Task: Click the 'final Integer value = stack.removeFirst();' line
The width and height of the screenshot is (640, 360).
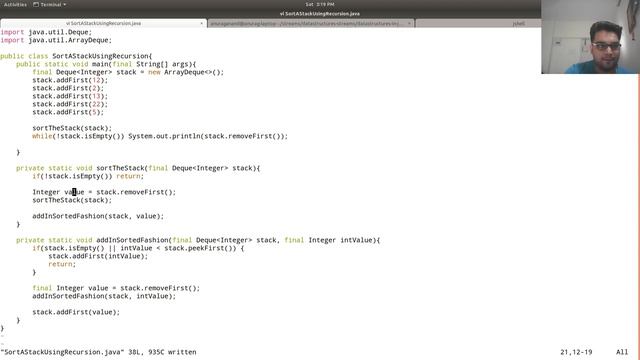Action: point(116,288)
